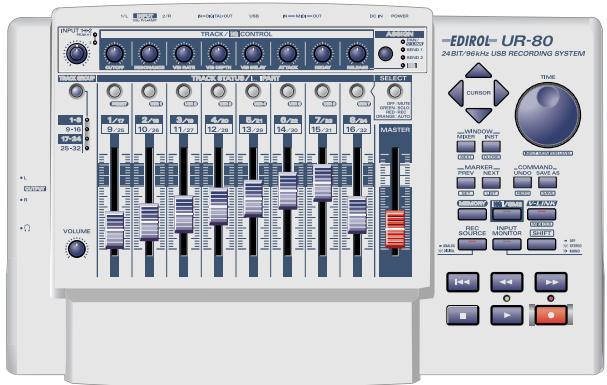
Task: Click the 25-32 track group label
Action: tap(71, 148)
